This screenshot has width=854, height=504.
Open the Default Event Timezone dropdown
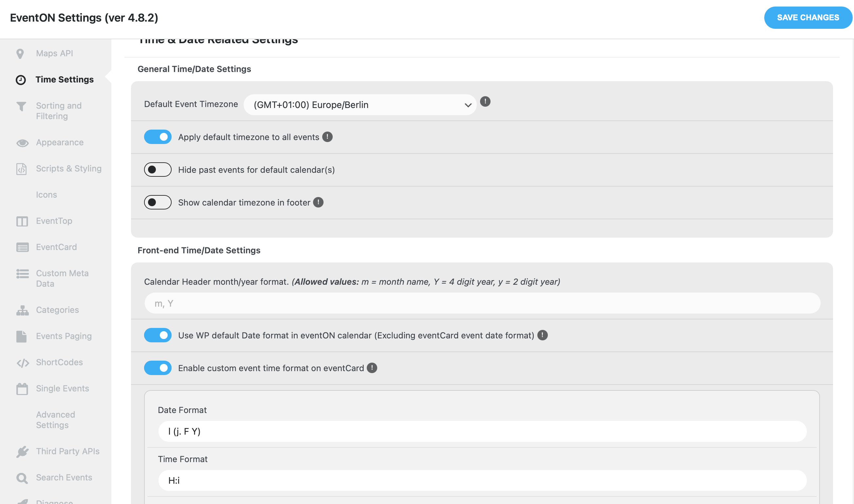360,105
